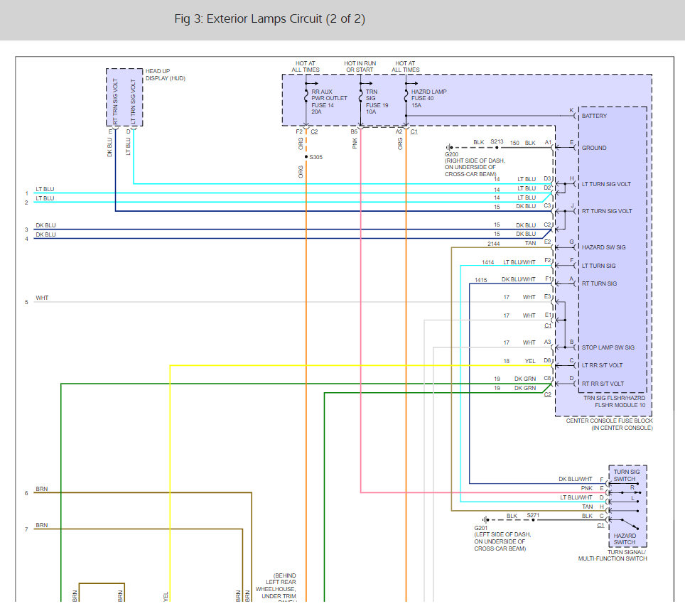Click the 'DK BLU' label at wire 3
The height and width of the screenshot is (616, 685).
pos(46,225)
